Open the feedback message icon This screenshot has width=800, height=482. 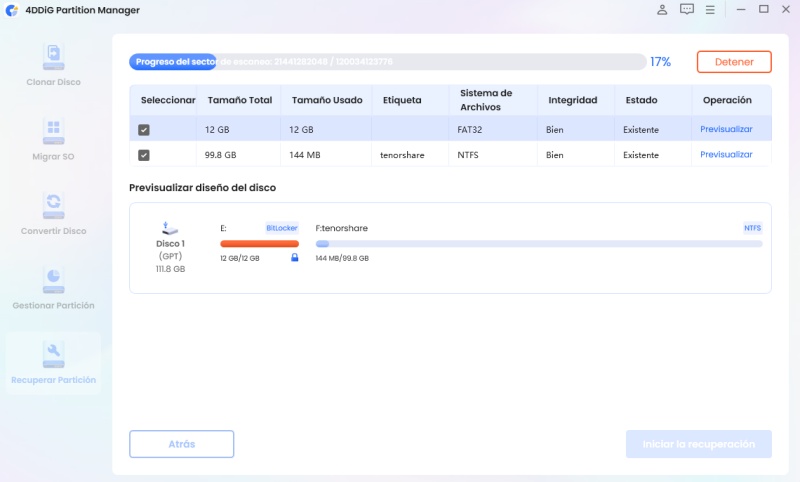tap(687, 10)
